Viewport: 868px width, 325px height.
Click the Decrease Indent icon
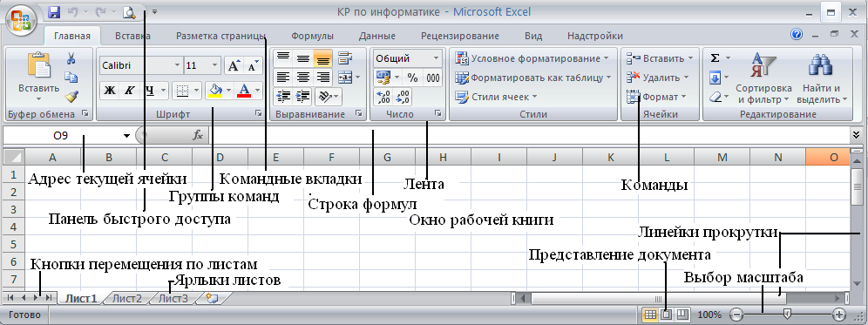tap(283, 97)
